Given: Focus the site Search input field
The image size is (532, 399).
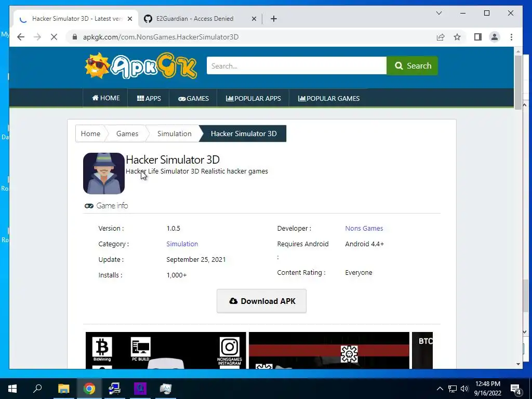Looking at the screenshot, I should coord(297,65).
